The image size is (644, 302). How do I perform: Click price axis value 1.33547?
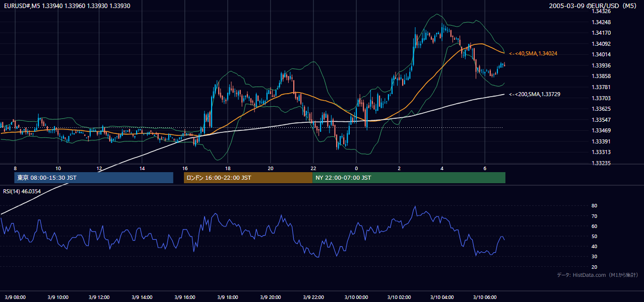pyautogui.click(x=601, y=120)
